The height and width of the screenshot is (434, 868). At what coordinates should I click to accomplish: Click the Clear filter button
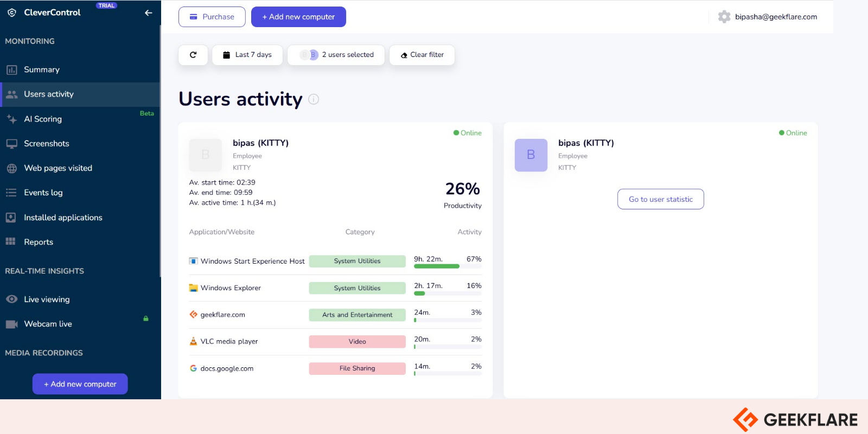(x=422, y=55)
